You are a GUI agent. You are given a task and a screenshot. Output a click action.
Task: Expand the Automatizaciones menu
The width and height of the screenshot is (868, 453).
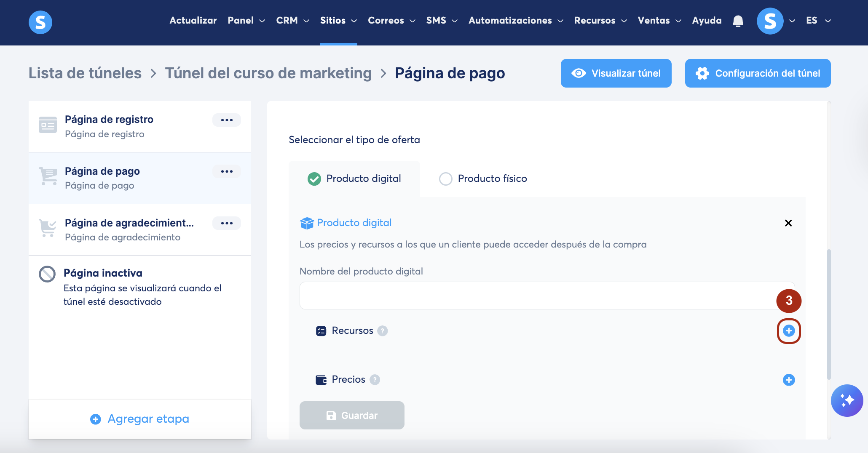(516, 21)
